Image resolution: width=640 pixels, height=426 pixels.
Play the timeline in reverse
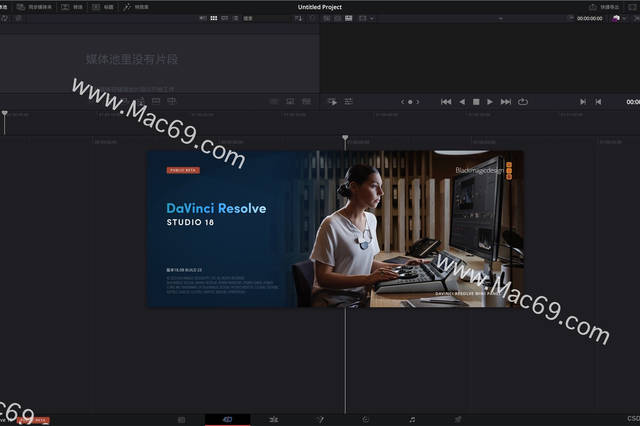tap(462, 102)
